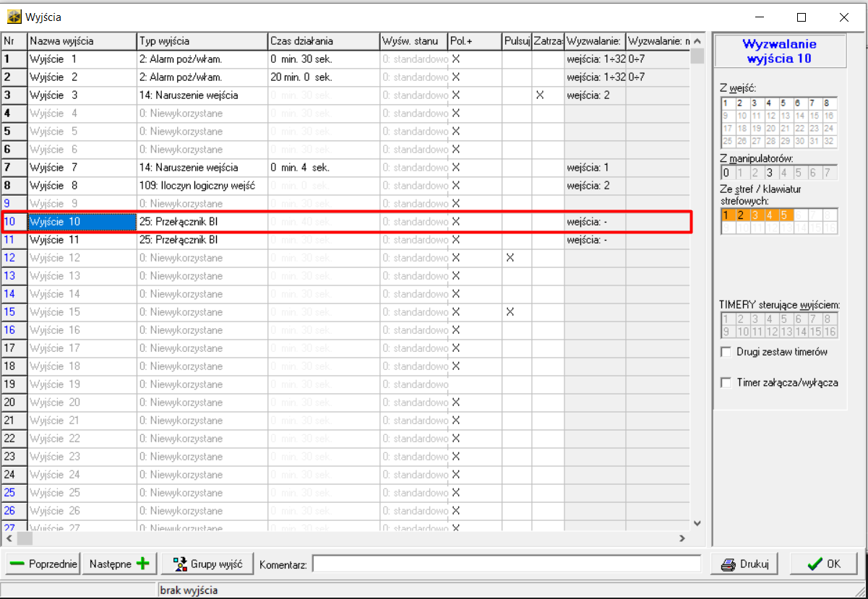Select partition 3 in Ze stref grid

[x=755, y=215]
